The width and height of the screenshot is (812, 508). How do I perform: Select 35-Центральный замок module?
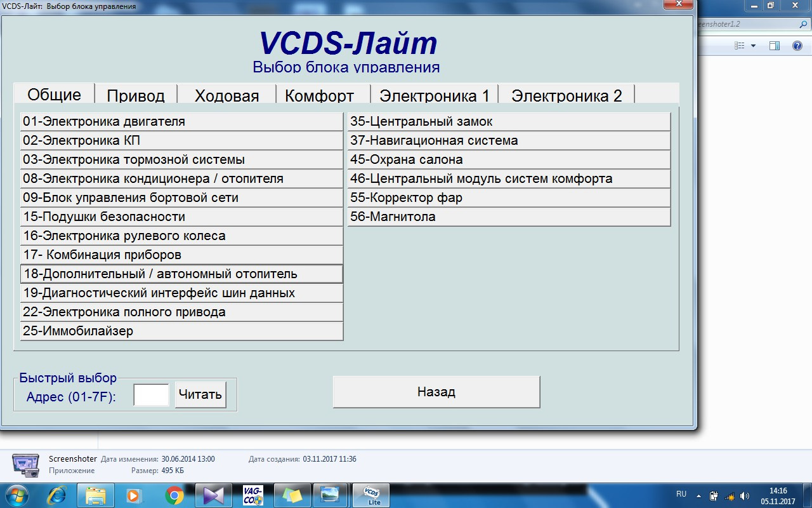[509, 121]
